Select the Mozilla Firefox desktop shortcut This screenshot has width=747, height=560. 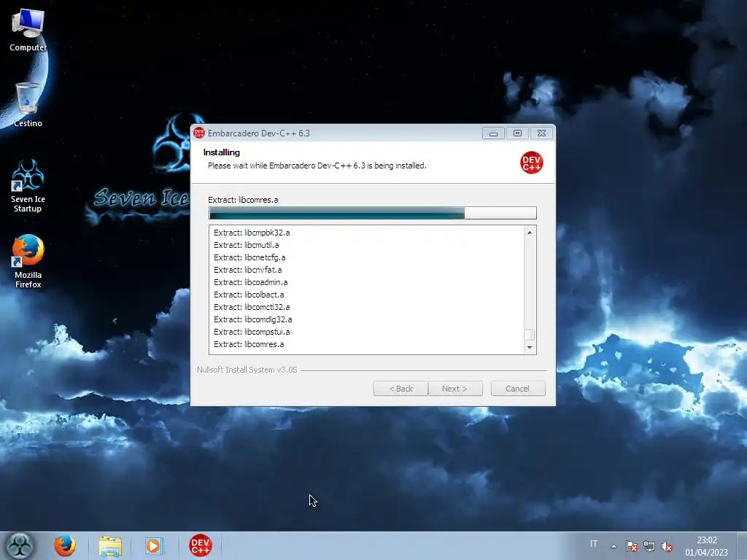click(28, 262)
